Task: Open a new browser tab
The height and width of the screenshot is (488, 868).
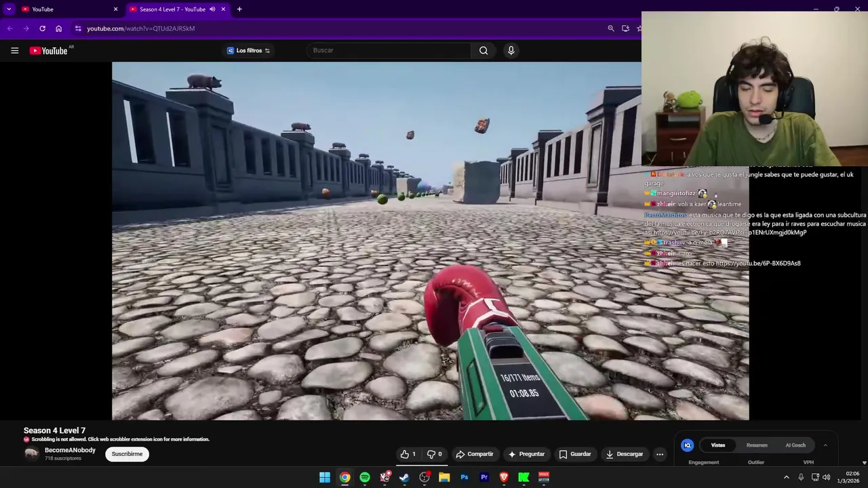Action: tap(239, 9)
